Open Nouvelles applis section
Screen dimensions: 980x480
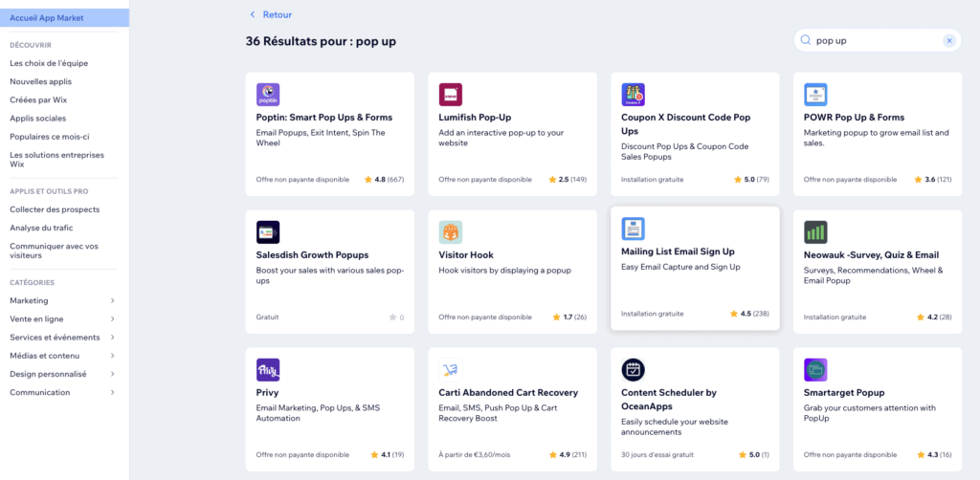click(x=40, y=81)
